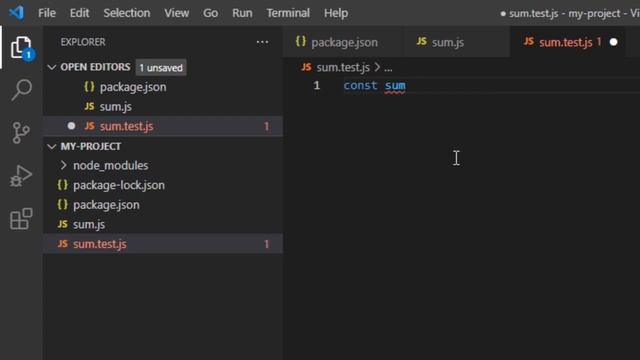Open the Help menu

pos(336,13)
